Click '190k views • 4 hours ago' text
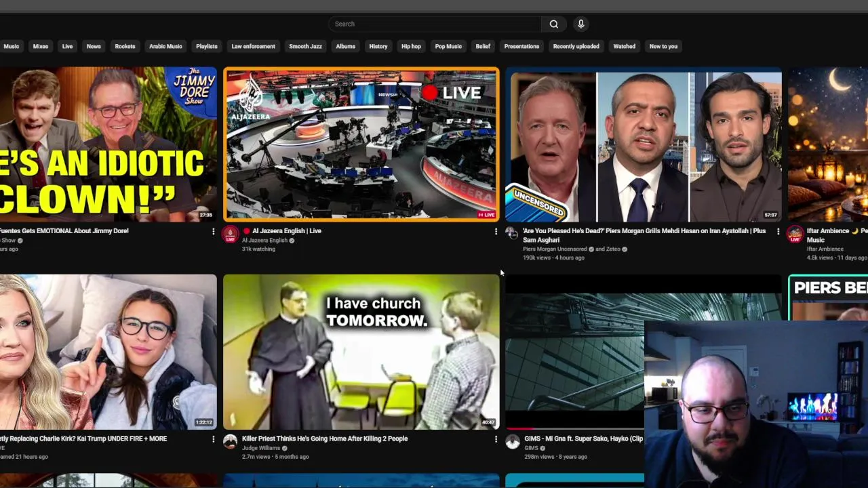This screenshot has width=868, height=488. pos(553,258)
